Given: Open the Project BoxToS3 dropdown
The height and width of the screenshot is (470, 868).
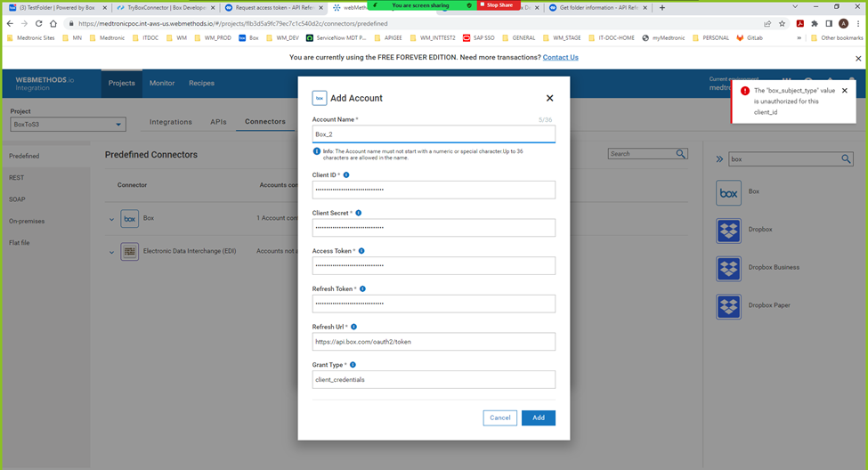Looking at the screenshot, I should click(68, 124).
